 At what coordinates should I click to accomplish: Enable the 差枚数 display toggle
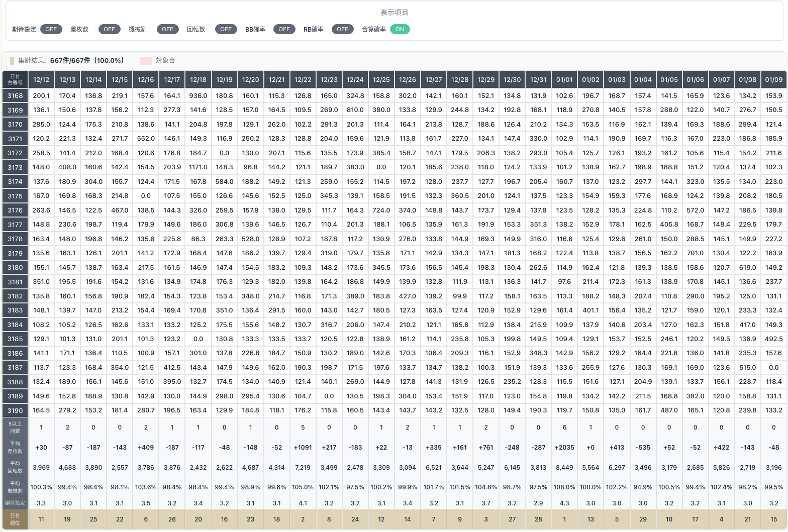109,29
